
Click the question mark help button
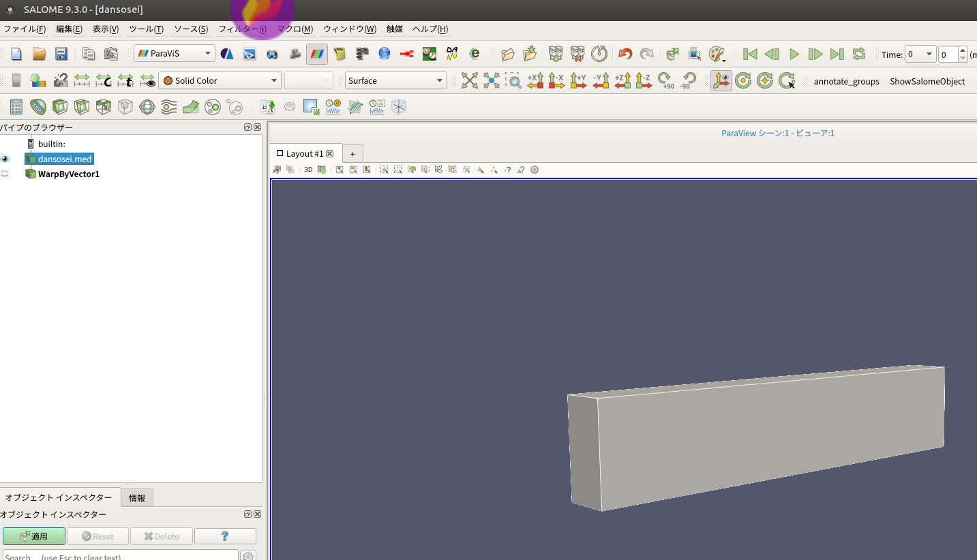pos(225,536)
